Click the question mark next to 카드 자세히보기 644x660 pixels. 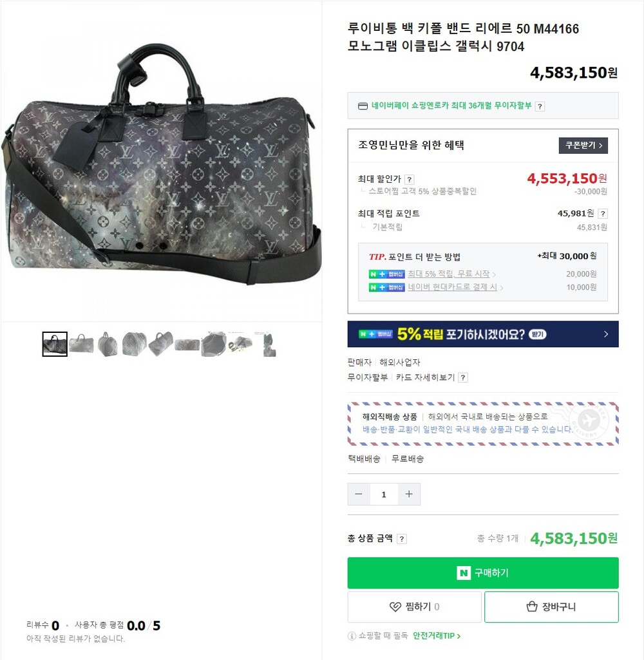[x=463, y=377]
